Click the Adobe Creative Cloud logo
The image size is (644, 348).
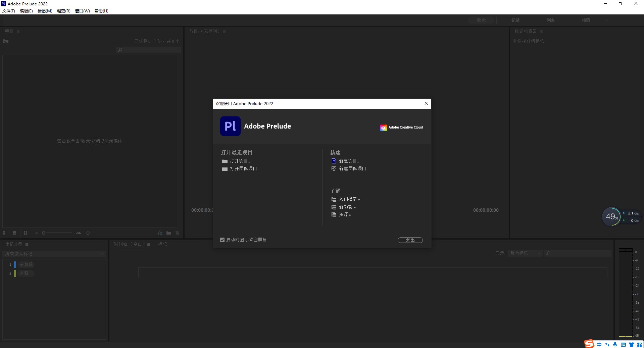point(383,128)
